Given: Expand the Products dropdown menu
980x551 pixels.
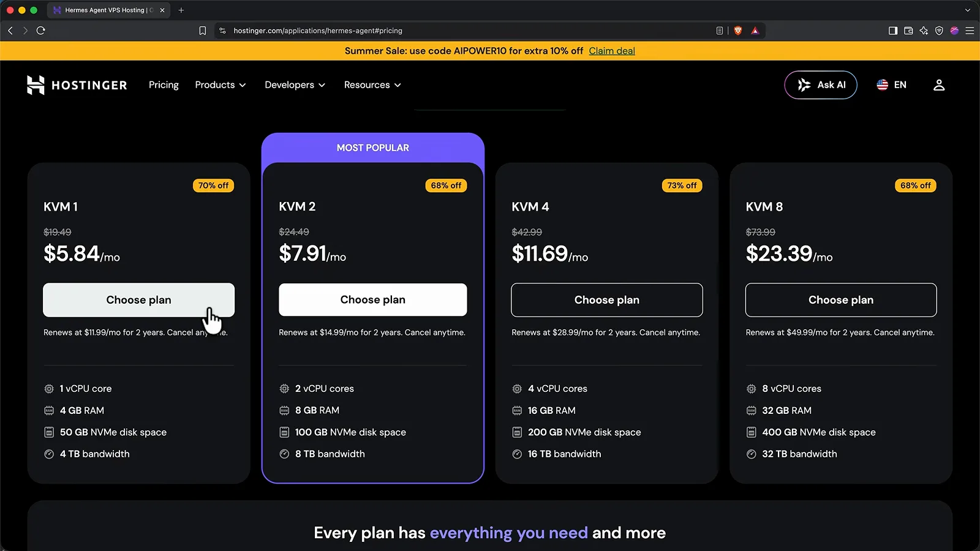Looking at the screenshot, I should click(221, 85).
